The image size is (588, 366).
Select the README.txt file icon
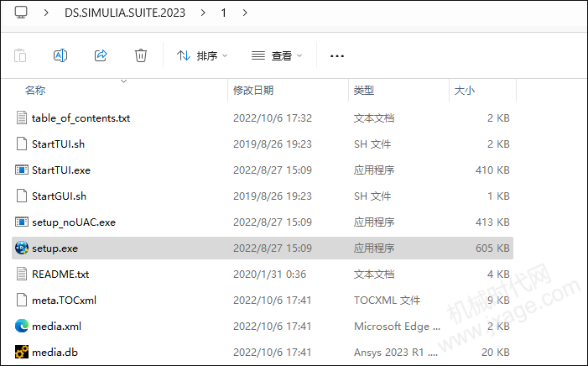click(x=22, y=274)
